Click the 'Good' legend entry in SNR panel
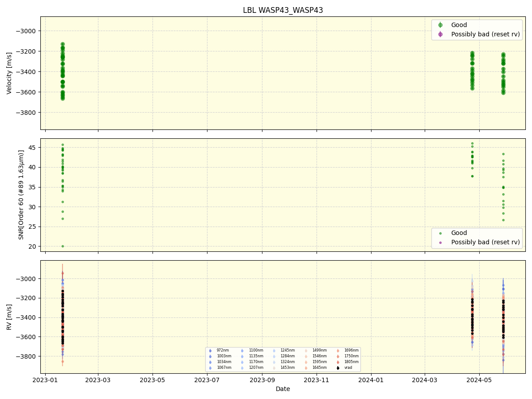532x399 pixels. pyautogui.click(x=459, y=233)
